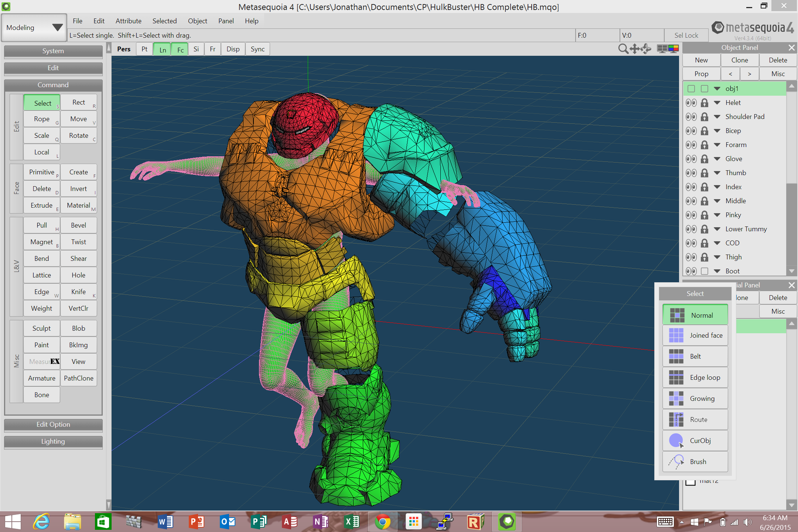The image size is (798, 532).
Task: Open File Explorer from taskbar
Action: click(x=72, y=522)
